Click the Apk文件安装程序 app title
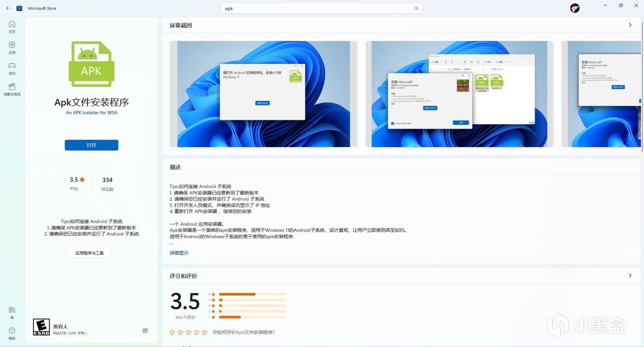644x347 pixels. pyautogui.click(x=92, y=102)
